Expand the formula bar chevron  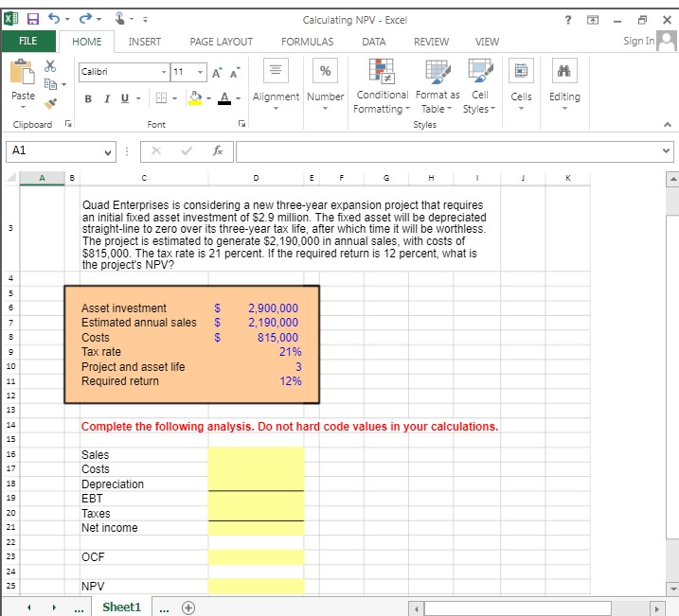pos(668,152)
